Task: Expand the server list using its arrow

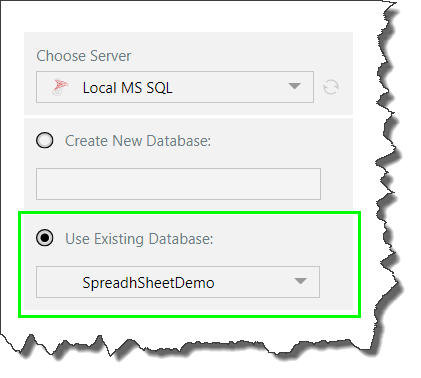Action: 294,86
